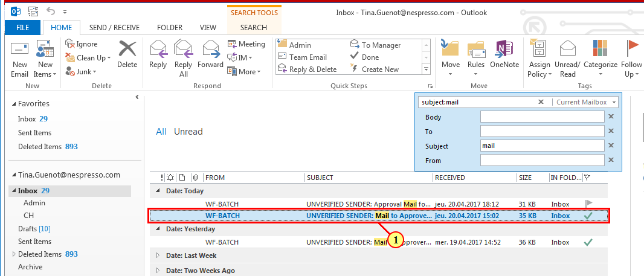Show All messages filter
The width and height of the screenshot is (644, 276).
[161, 132]
